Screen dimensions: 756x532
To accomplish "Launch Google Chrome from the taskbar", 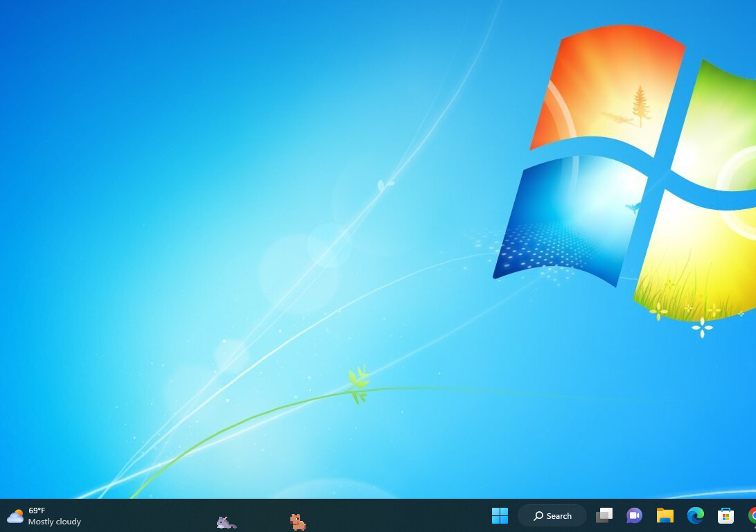I will [x=752, y=515].
